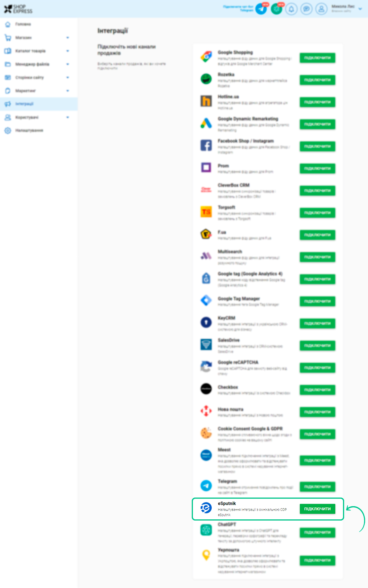Click the green ChatGPT icon in header
Screen dimensions: 368x588
tap(276, 9)
